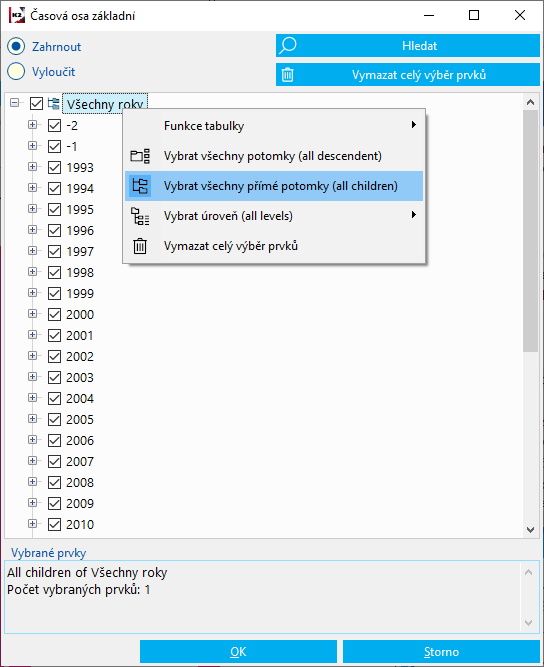The width and height of the screenshot is (544, 667).
Task: Confirm selection with the OK button
Action: pyautogui.click(x=238, y=652)
